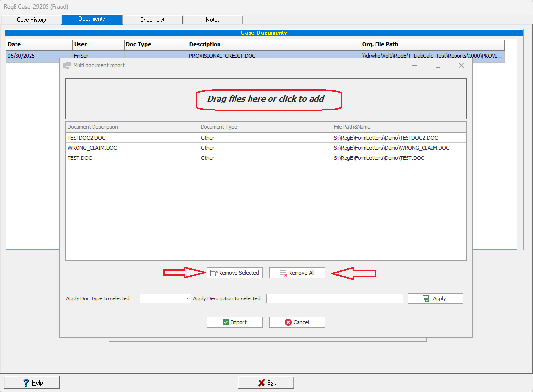The image size is (533, 392).
Task: Click the Org. File Path column header
Action: pyautogui.click(x=432, y=45)
